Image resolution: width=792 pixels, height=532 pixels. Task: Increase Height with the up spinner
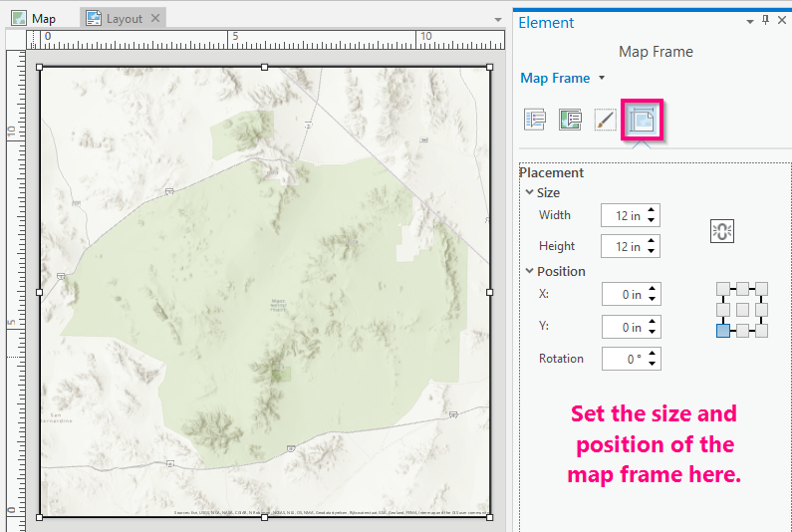(652, 241)
